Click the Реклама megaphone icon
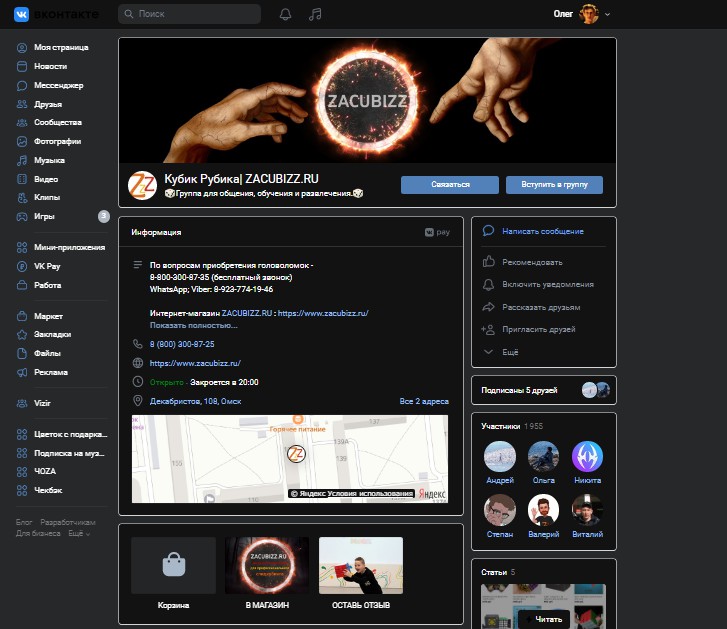The width and height of the screenshot is (727, 629). 22,372
